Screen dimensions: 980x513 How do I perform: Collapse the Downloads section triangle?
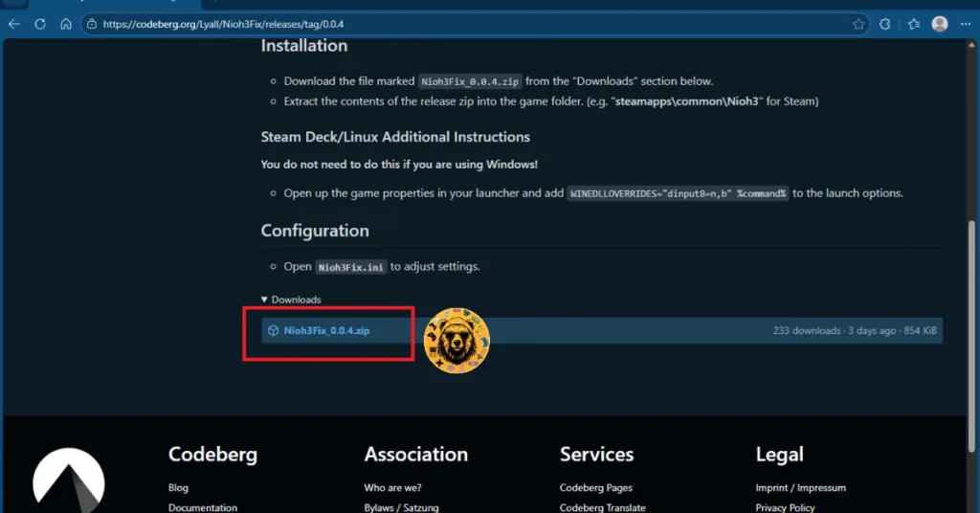pos(264,300)
